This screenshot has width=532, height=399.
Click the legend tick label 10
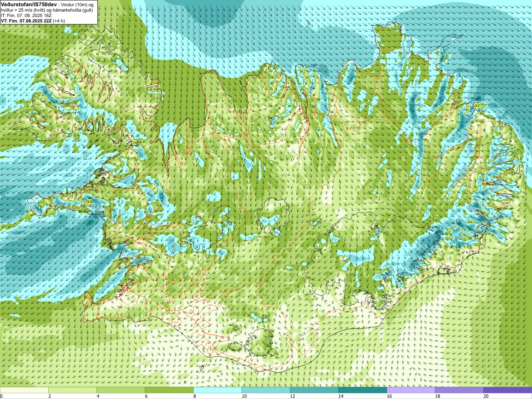coord(244,396)
